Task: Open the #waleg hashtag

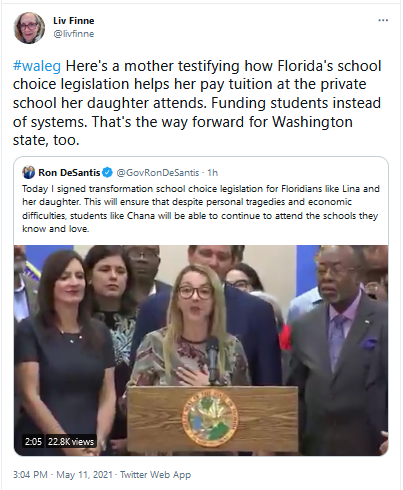Action: [x=37, y=66]
